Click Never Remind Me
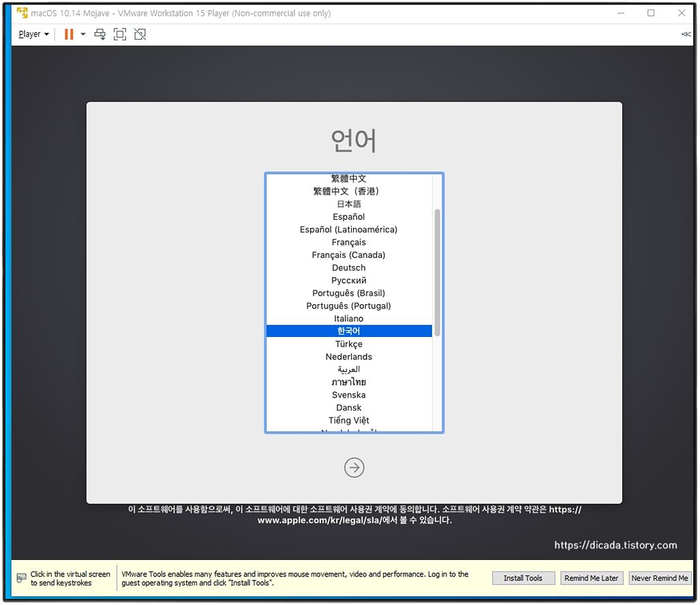The image size is (700, 605). point(660,578)
